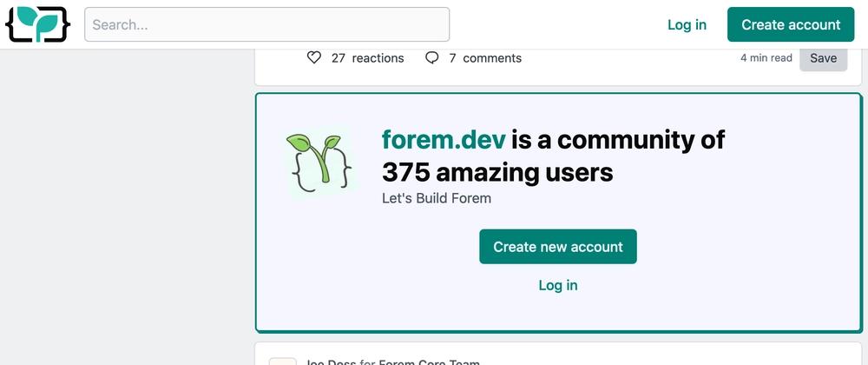Image resolution: width=868 pixels, height=365 pixels.
Task: Click the speech bubble comments icon
Action: [x=431, y=57]
